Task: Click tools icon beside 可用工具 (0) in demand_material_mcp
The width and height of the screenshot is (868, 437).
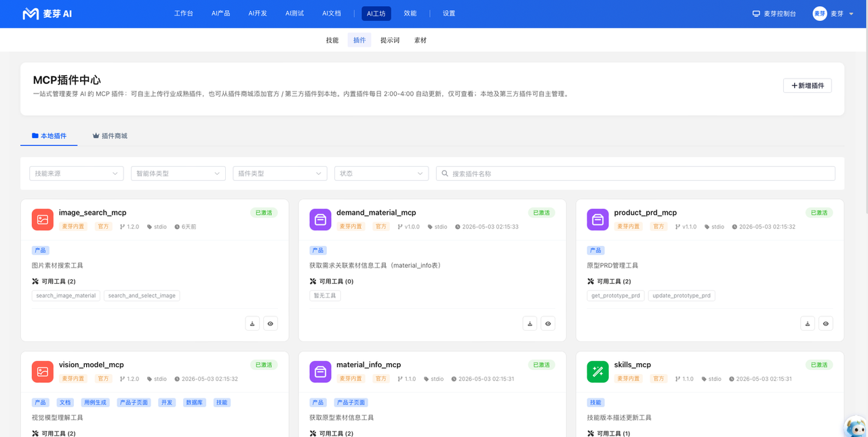Action: [x=313, y=281]
